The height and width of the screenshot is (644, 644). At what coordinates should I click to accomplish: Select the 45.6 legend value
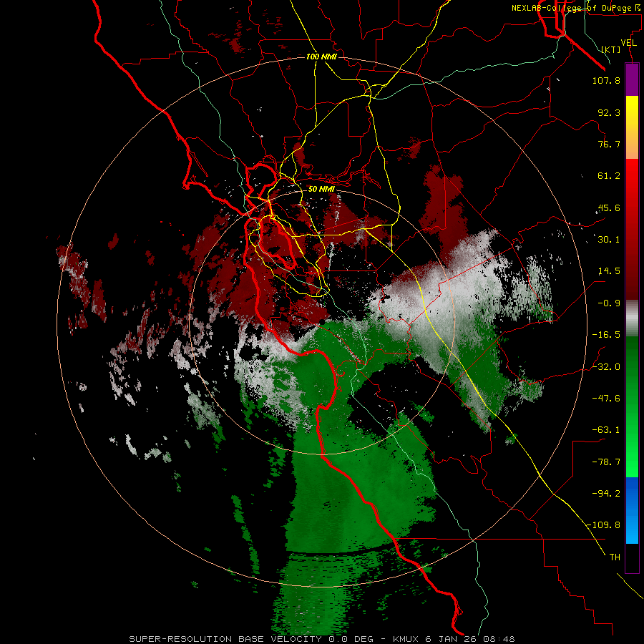coord(609,208)
